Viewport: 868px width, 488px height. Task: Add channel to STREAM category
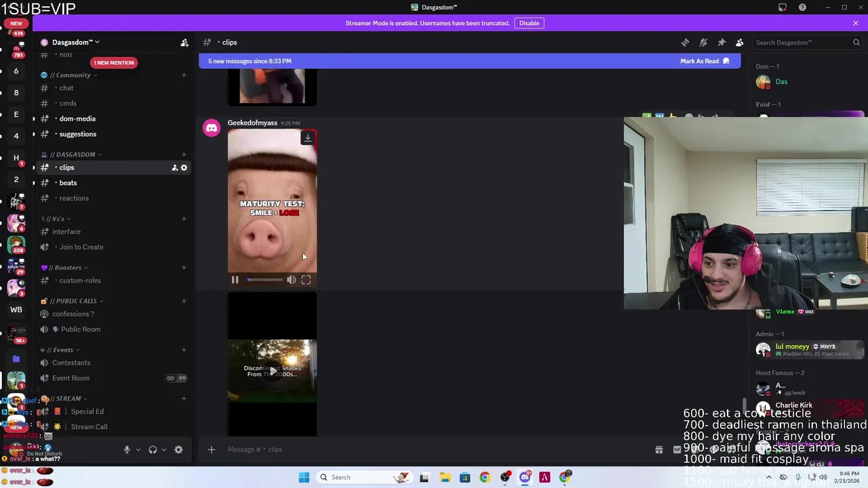pos(184,399)
